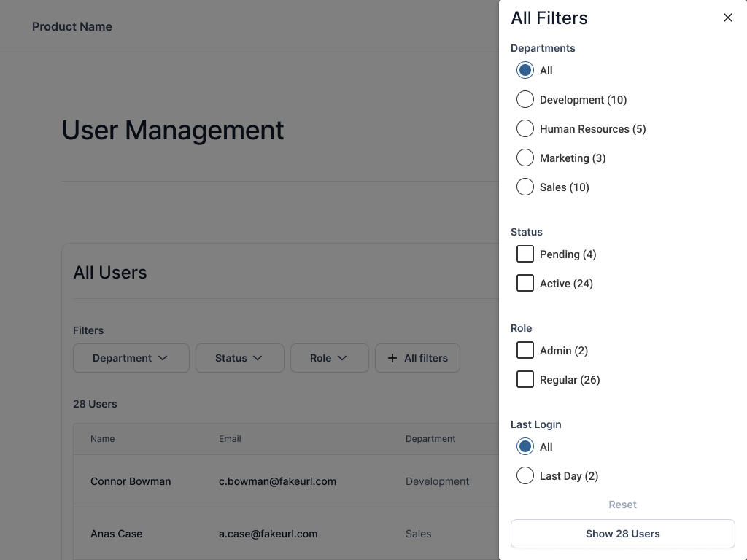Open the Department dropdown
Viewport: 747px width, 560px height.
click(131, 358)
